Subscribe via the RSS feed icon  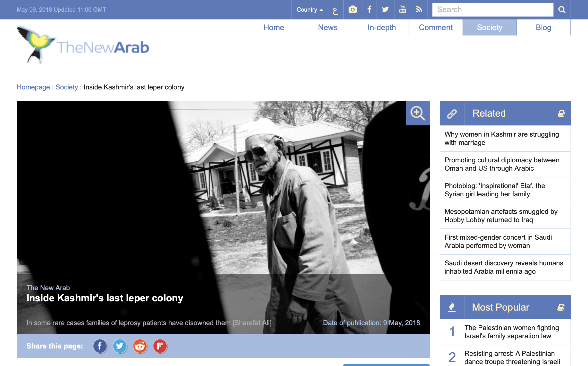pos(419,9)
